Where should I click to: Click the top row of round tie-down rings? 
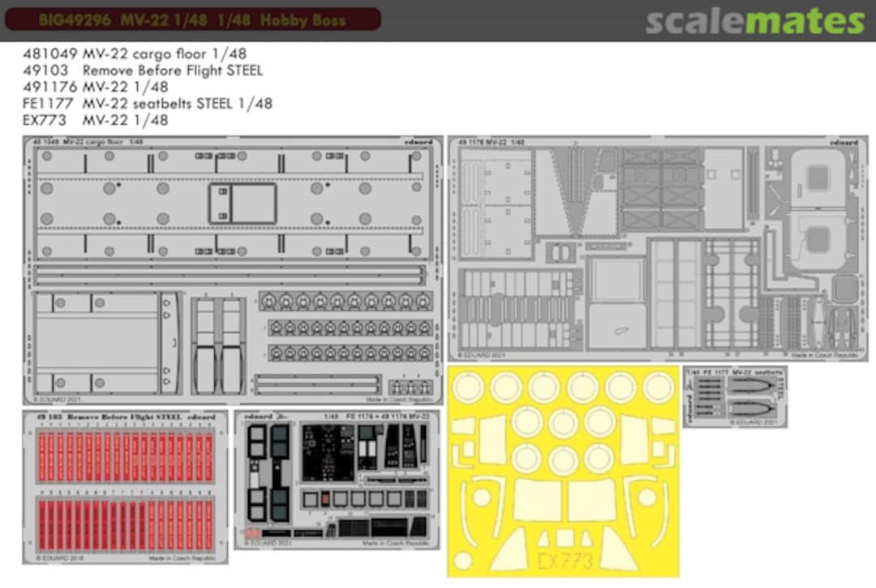(345, 301)
